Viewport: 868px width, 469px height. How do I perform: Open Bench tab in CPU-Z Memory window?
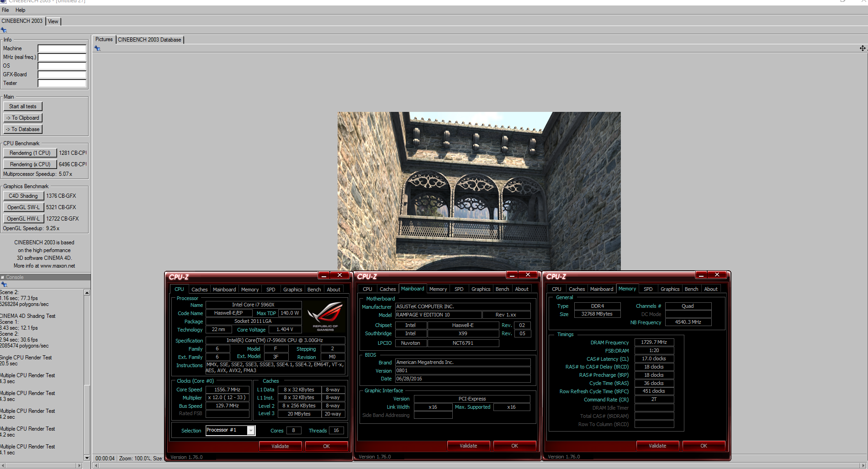[x=692, y=289]
